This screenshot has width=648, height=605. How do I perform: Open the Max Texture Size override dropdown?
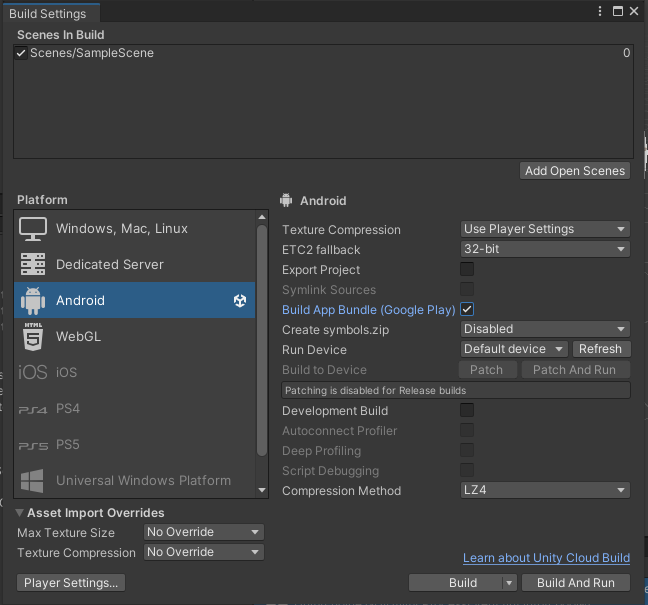pos(204,532)
